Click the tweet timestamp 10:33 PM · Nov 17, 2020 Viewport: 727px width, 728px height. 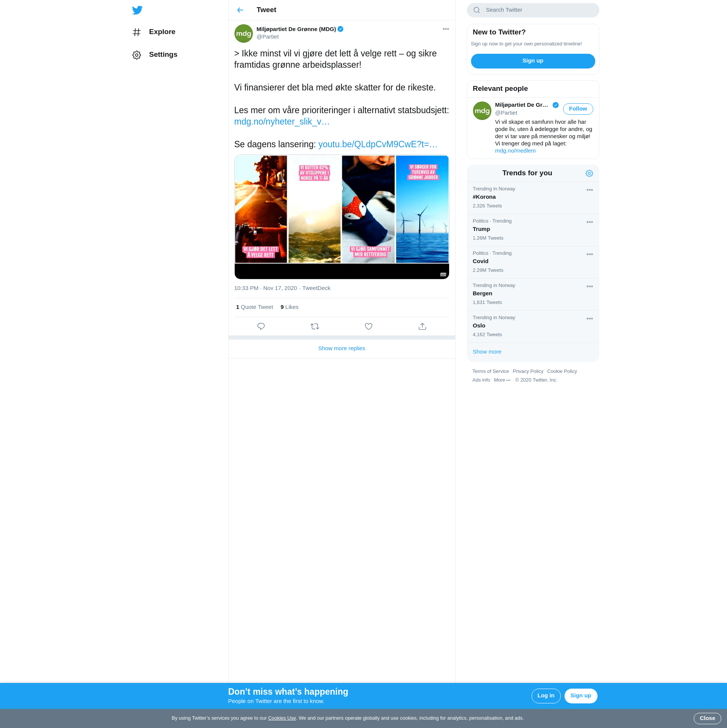[265, 288]
